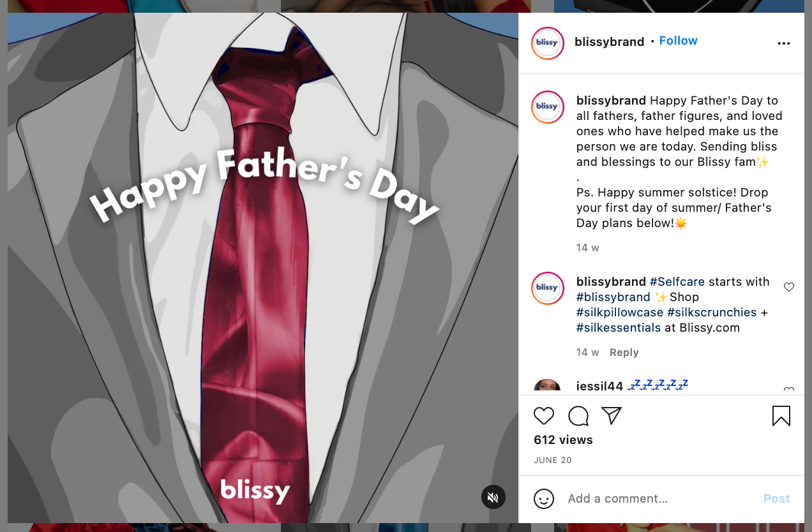812x532 pixels.
Task: Open the blissybrand profile picture in the header
Action: coord(547,43)
